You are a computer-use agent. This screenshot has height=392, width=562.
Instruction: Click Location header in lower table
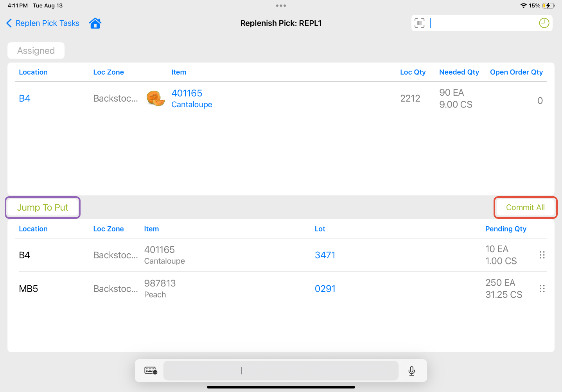pyautogui.click(x=33, y=229)
